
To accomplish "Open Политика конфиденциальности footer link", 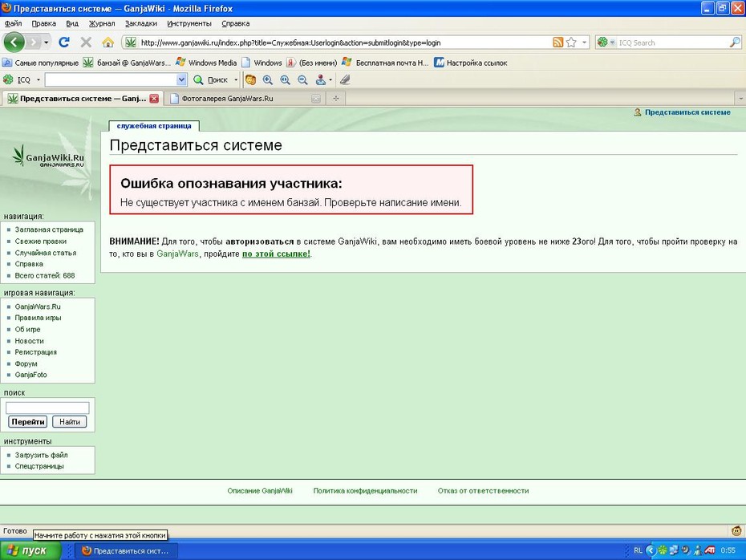I will [x=365, y=490].
